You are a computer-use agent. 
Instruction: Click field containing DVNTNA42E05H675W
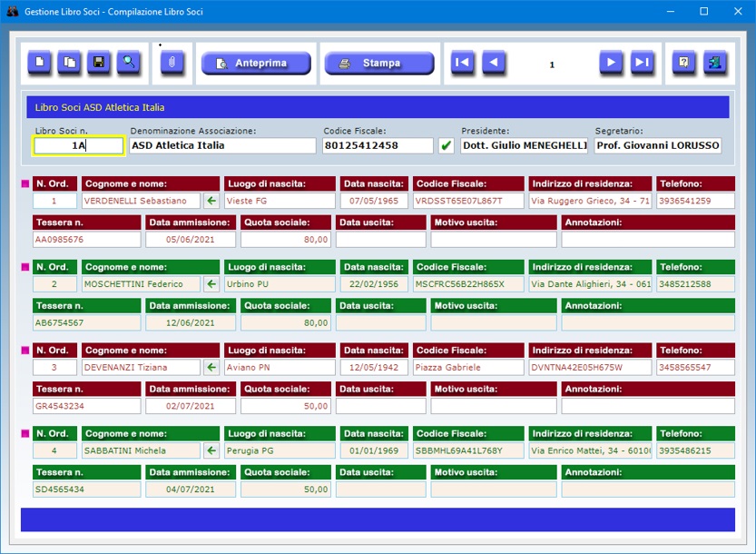[x=590, y=367]
